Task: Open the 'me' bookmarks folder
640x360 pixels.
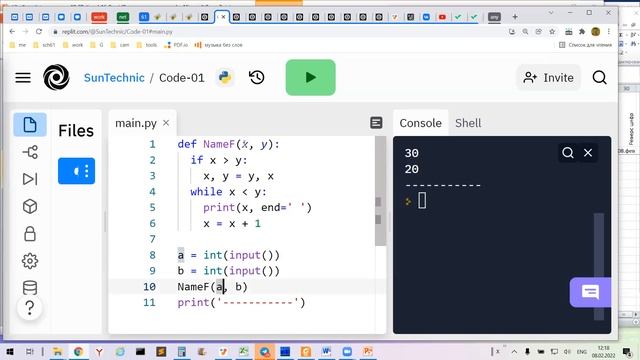Action: tap(18, 45)
